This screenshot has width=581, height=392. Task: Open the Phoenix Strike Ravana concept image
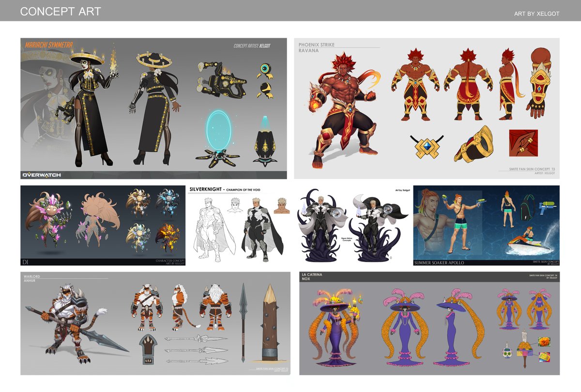pyautogui.click(x=427, y=108)
